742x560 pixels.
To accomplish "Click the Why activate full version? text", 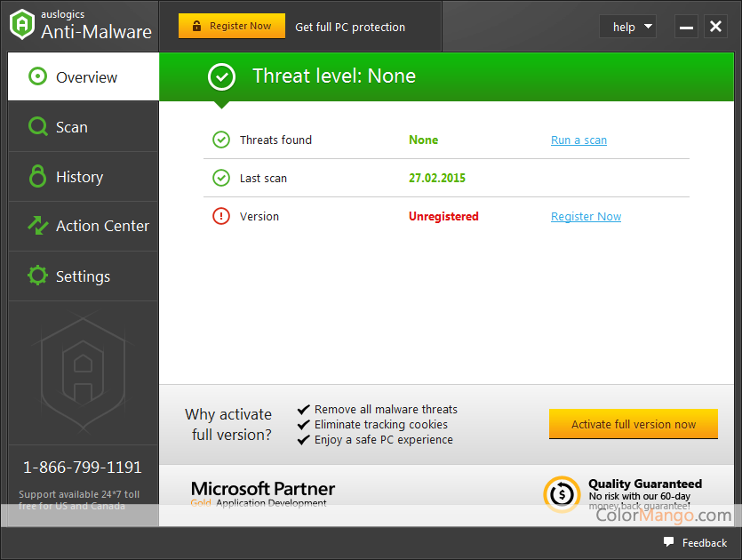I will 228,424.
